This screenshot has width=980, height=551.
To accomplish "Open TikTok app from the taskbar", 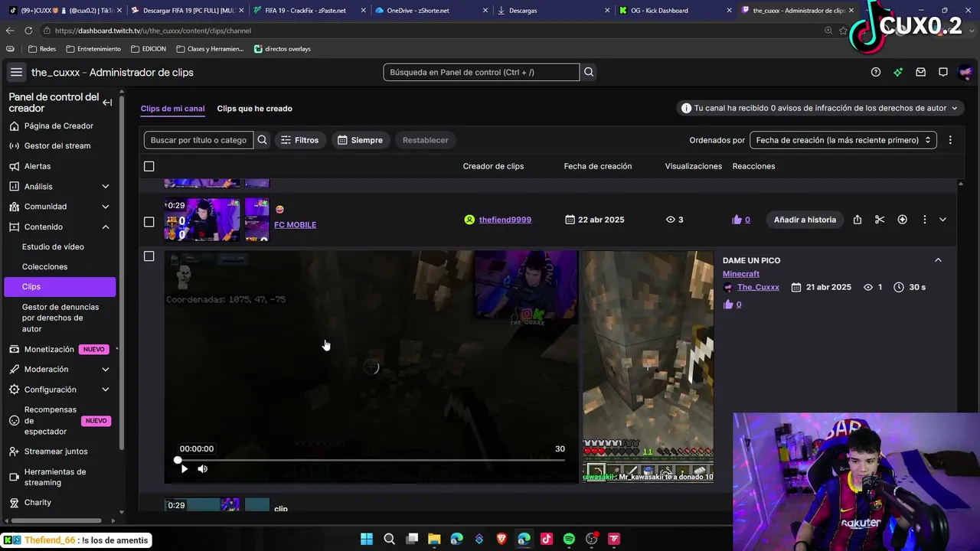I will tap(547, 539).
